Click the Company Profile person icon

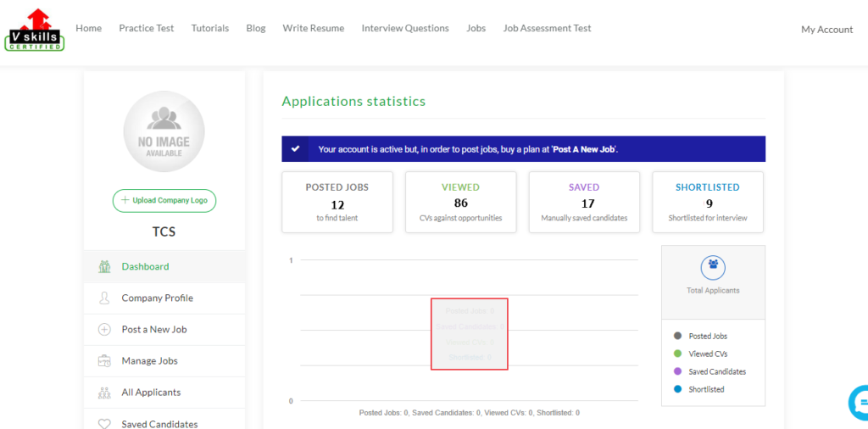click(104, 298)
